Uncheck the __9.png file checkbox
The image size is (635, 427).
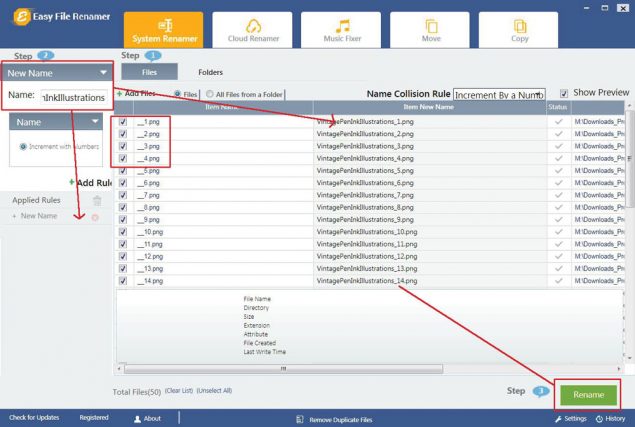point(123,220)
